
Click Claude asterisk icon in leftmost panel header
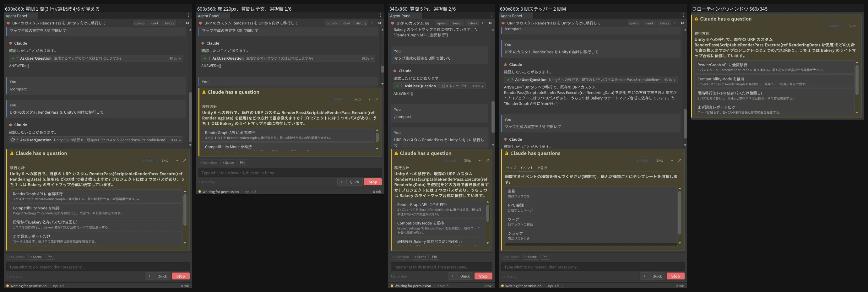(8, 23)
